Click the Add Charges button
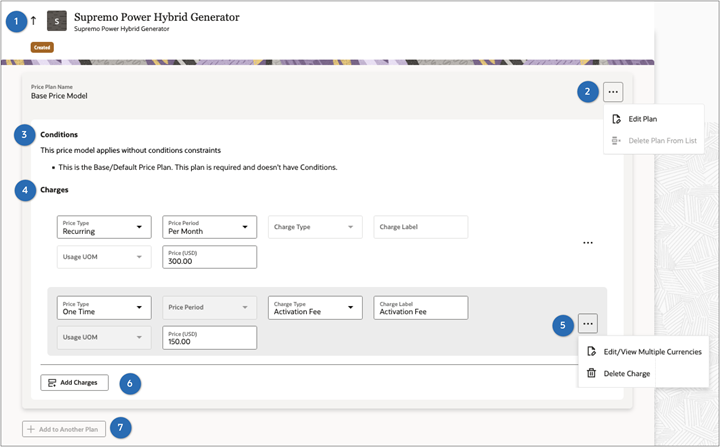Viewport: 720px width, 447px height. click(x=74, y=382)
